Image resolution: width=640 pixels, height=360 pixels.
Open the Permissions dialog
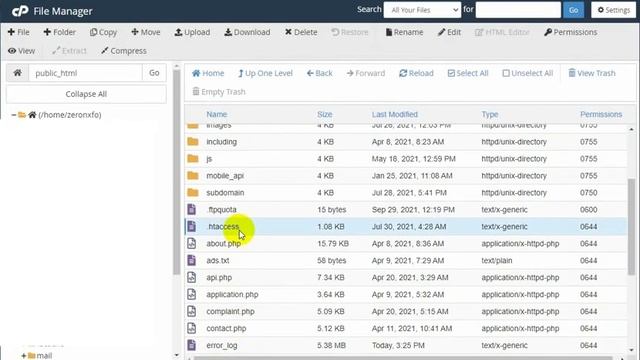571,32
